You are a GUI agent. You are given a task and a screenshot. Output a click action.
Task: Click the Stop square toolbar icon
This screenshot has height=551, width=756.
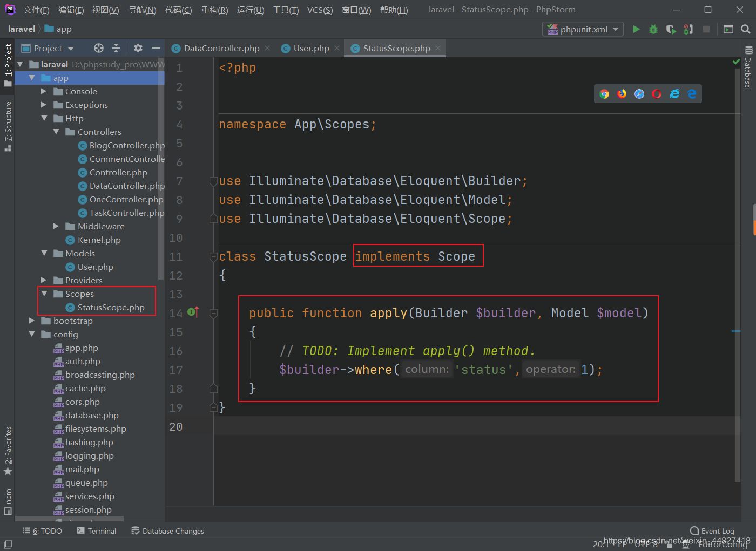[706, 29]
